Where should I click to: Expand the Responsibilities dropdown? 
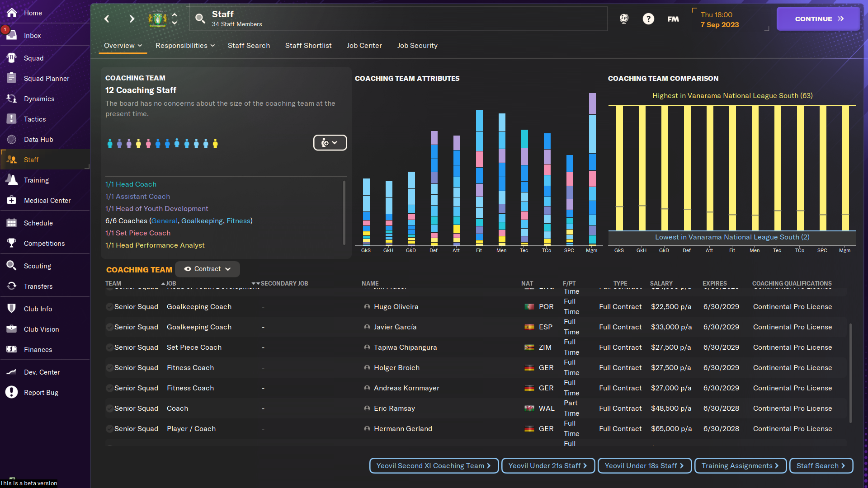tap(185, 46)
